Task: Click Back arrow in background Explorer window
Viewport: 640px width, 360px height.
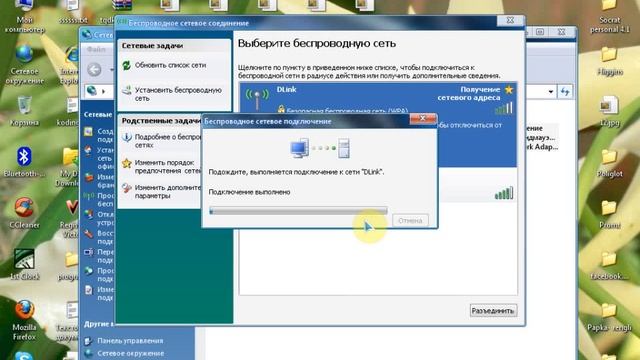Action: click(94, 69)
